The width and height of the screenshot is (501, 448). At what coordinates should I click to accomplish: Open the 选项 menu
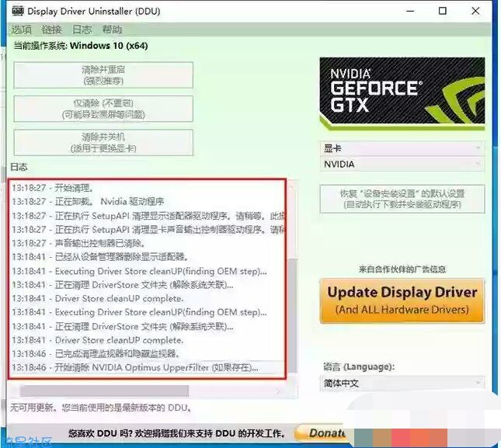click(22, 30)
